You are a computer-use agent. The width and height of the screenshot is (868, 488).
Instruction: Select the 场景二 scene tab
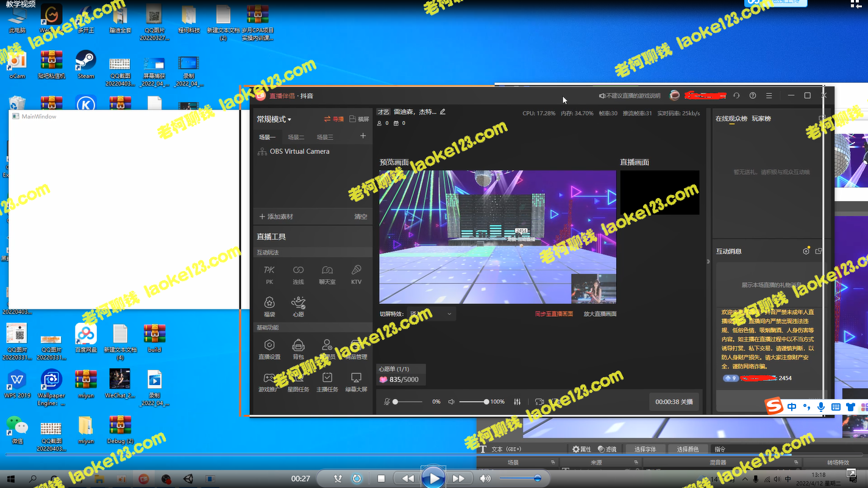pos(296,137)
